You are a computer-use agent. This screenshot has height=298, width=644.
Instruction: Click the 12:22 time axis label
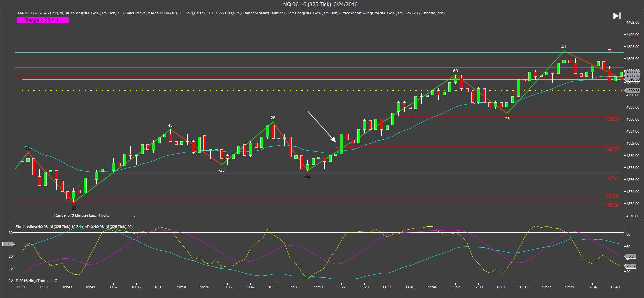[x=546, y=287]
